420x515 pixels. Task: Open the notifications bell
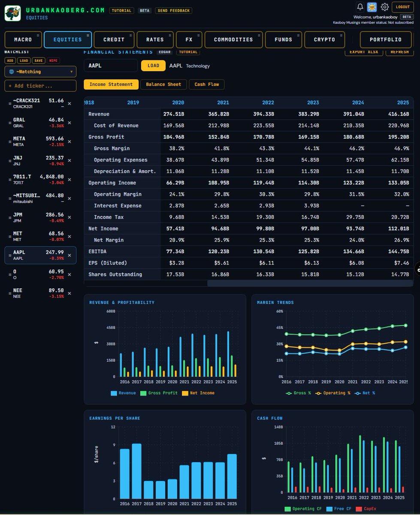[x=360, y=7]
